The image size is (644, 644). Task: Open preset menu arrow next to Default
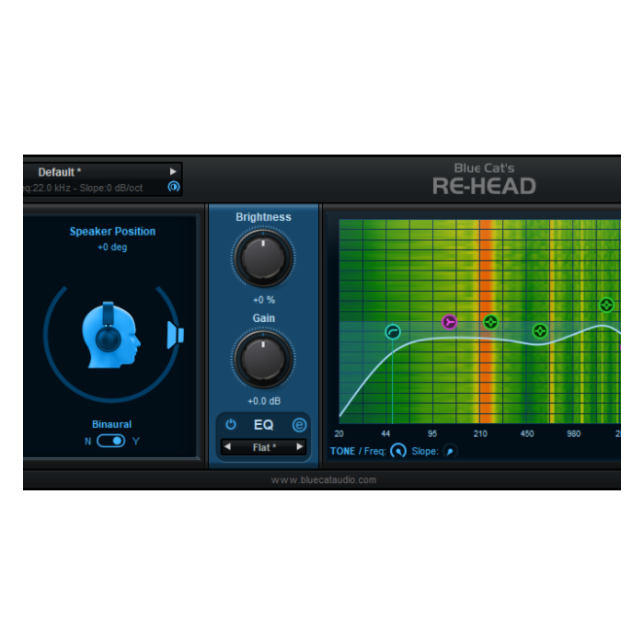tap(173, 172)
